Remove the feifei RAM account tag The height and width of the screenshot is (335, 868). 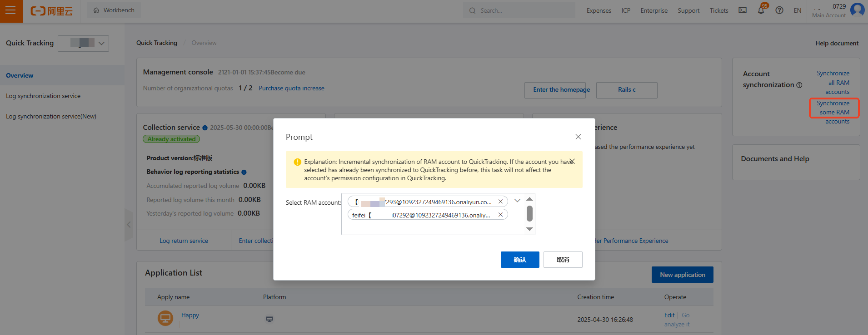point(500,215)
